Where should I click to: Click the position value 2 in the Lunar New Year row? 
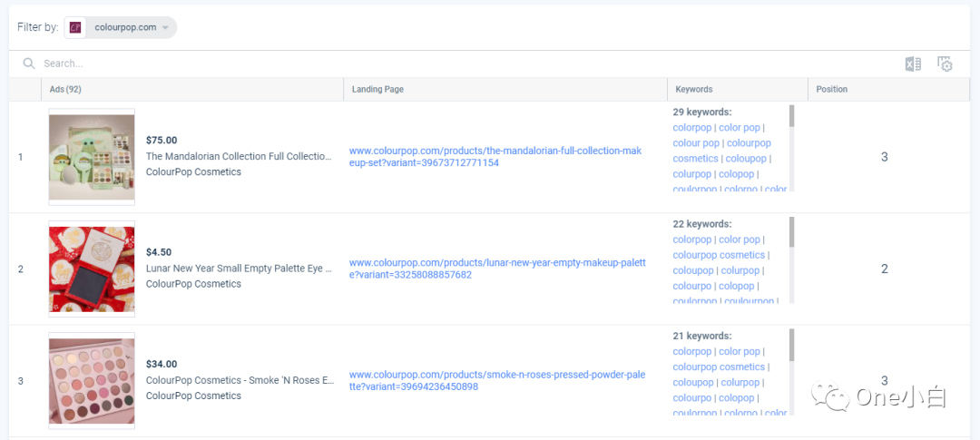tap(885, 269)
